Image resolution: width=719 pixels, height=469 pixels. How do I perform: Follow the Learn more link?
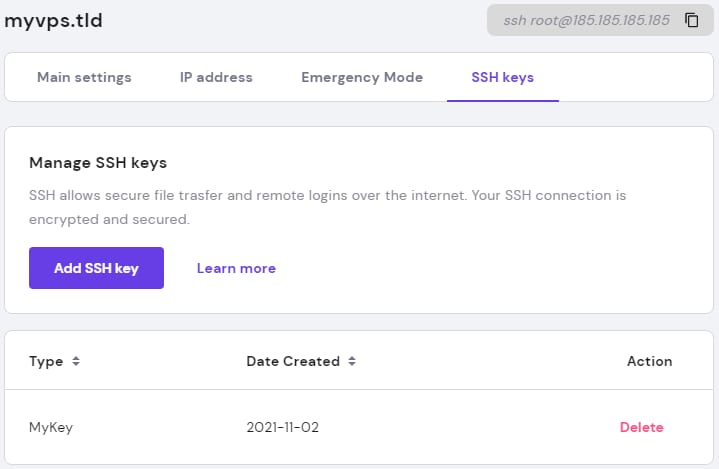click(x=236, y=268)
